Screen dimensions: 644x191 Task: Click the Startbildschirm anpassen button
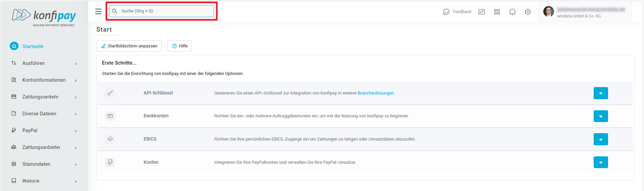(x=129, y=46)
